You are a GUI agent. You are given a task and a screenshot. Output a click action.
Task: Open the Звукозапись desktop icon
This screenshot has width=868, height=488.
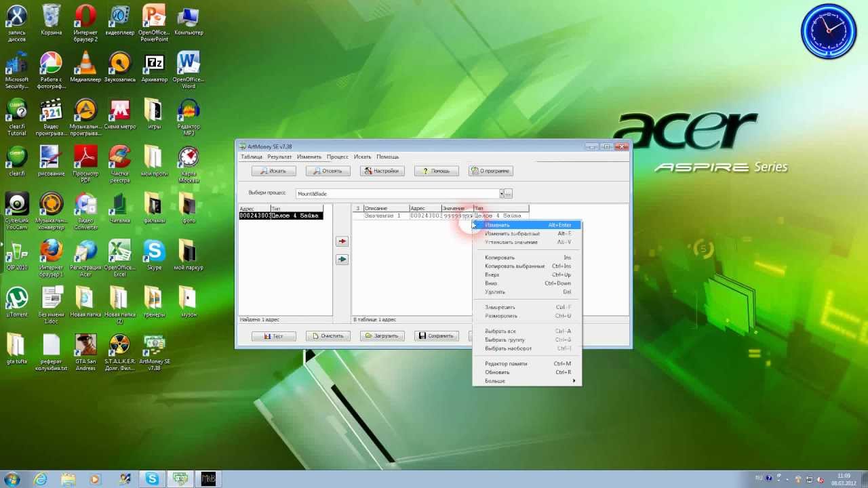click(120, 67)
